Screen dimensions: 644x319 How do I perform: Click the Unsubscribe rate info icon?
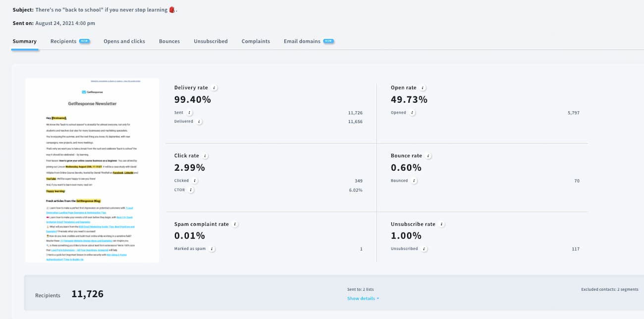click(441, 224)
